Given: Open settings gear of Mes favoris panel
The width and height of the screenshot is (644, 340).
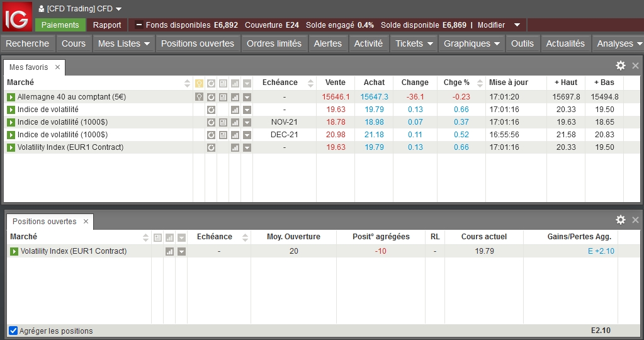Looking at the screenshot, I should [621, 65].
